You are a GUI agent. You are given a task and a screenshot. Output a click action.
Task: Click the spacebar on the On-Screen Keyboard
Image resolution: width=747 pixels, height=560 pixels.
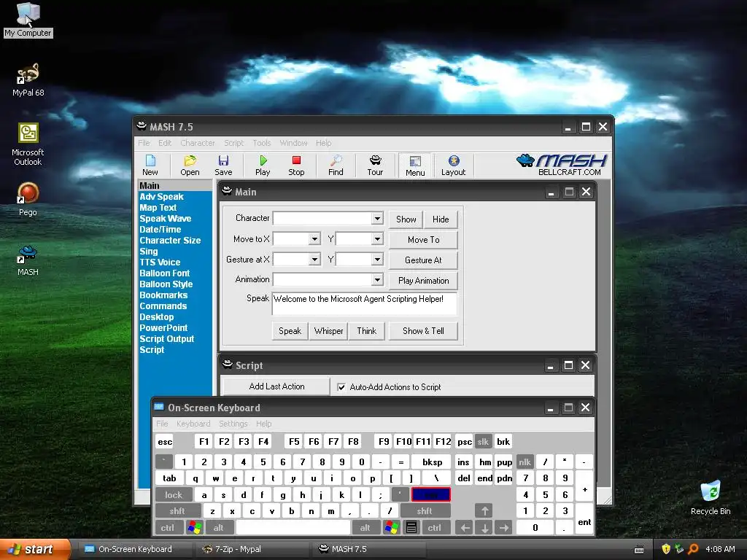(293, 528)
